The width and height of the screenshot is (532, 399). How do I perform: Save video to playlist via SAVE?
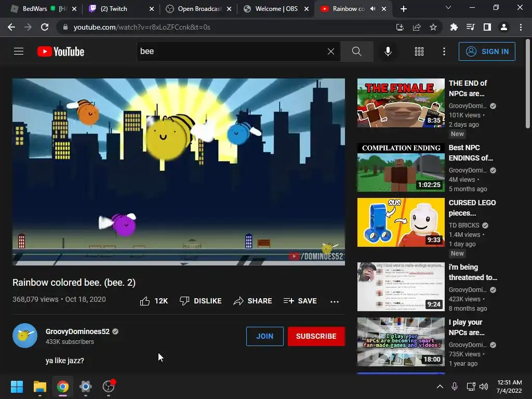pyautogui.click(x=300, y=301)
